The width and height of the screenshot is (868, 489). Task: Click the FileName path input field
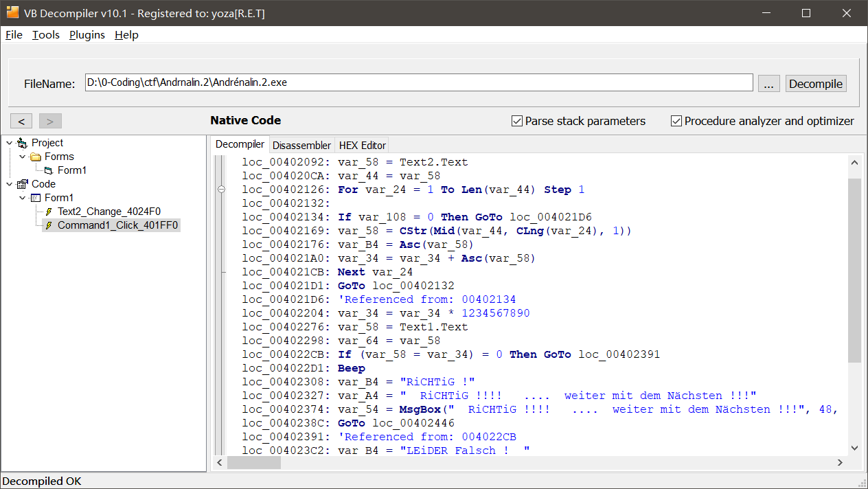tap(419, 82)
